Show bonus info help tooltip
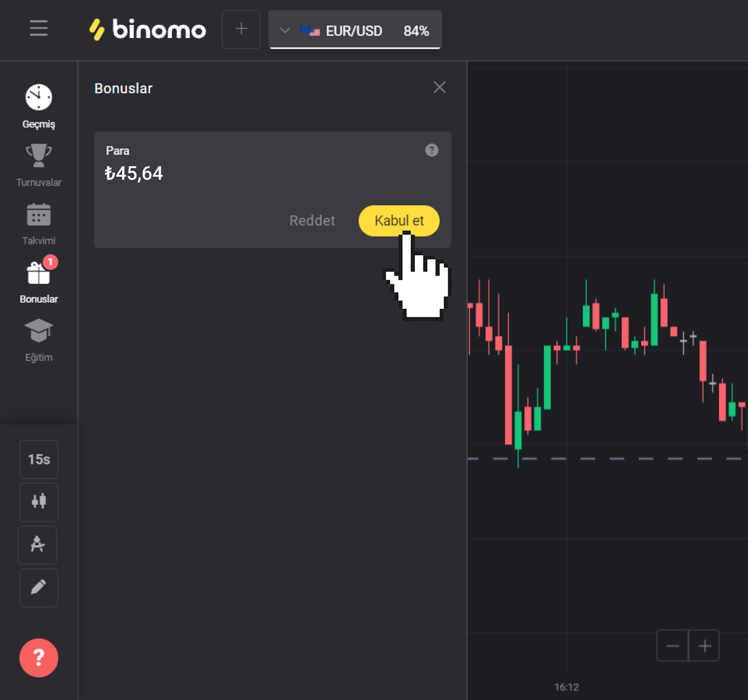 432,150
